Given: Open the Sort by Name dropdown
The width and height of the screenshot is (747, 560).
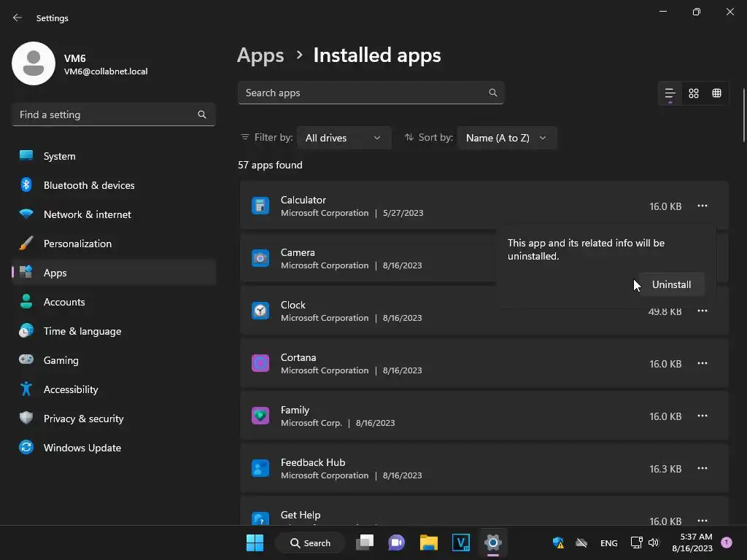Looking at the screenshot, I should tap(506, 138).
